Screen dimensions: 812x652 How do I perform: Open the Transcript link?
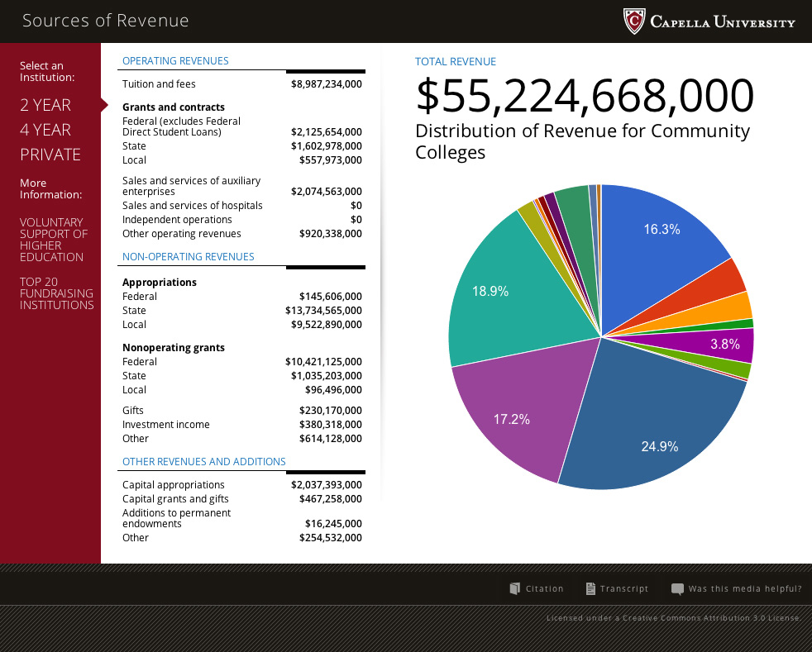(624, 589)
